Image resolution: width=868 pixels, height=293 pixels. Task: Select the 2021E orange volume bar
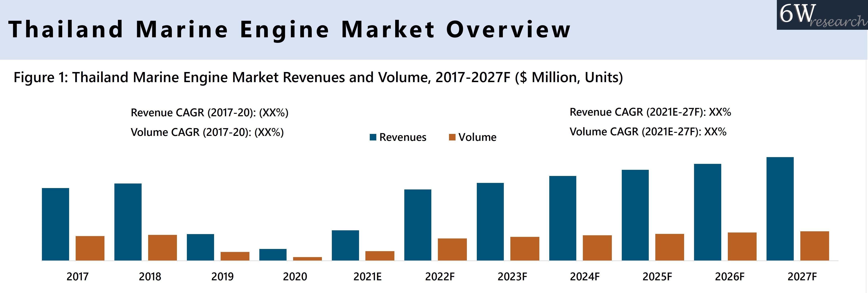pyautogui.click(x=380, y=256)
